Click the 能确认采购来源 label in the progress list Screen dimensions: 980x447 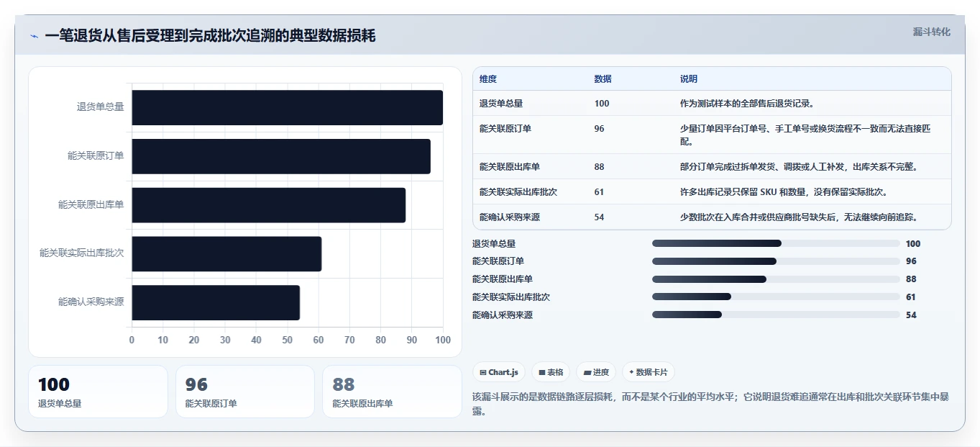[x=503, y=315]
